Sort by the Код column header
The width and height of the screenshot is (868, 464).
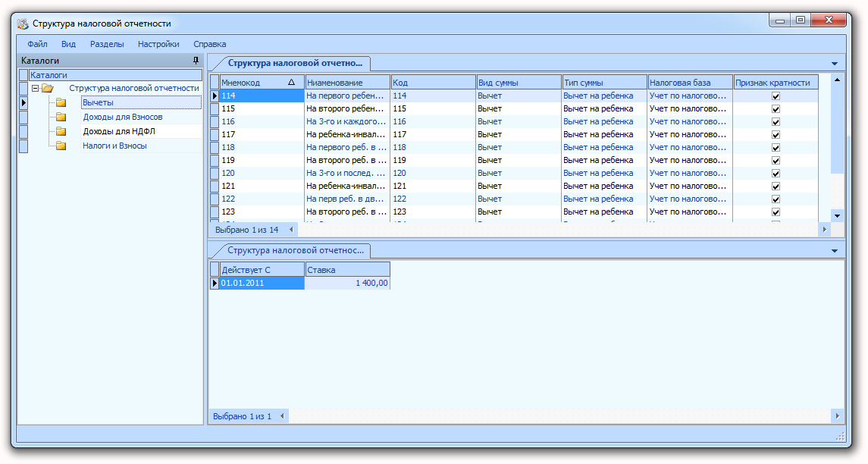(x=433, y=82)
